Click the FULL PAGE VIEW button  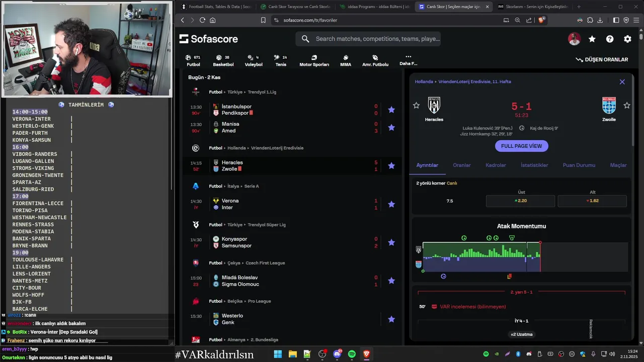[521, 146]
